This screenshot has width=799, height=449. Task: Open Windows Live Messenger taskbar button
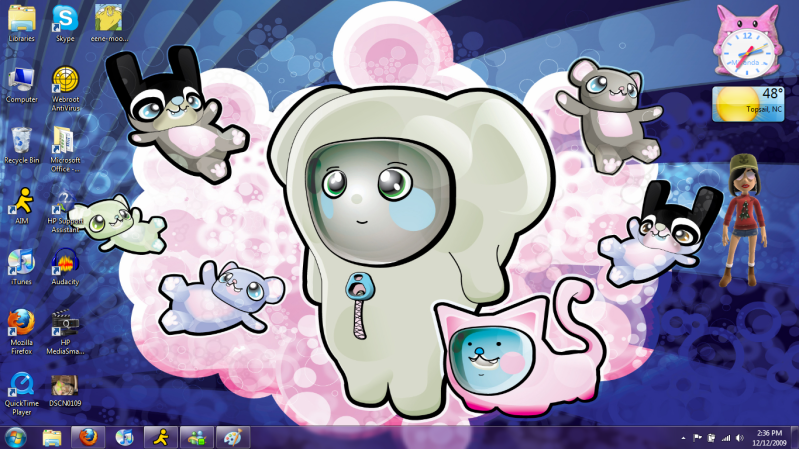(x=197, y=437)
